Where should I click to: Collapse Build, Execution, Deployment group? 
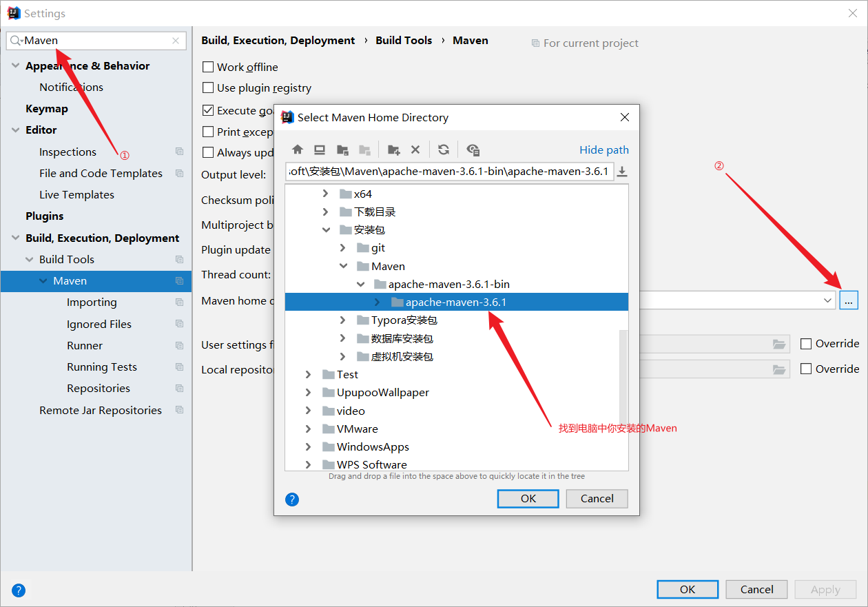click(16, 238)
